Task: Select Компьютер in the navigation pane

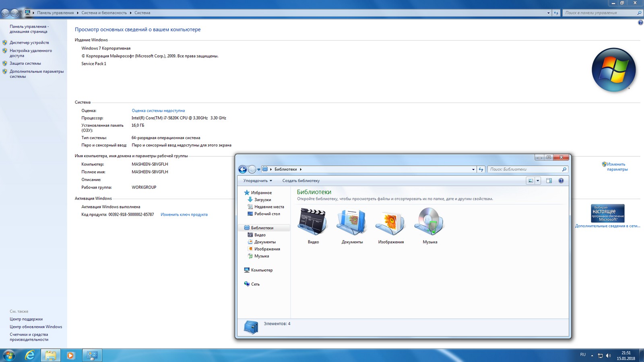Action: point(262,270)
